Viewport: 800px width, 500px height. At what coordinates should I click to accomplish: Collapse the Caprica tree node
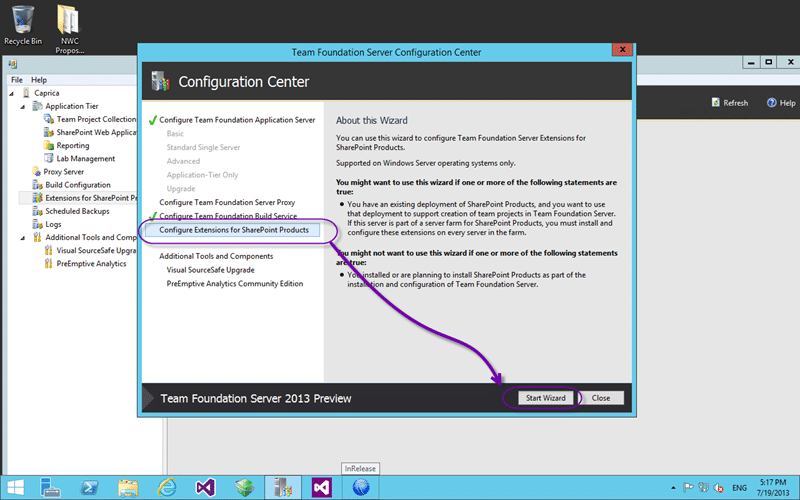coord(11,93)
